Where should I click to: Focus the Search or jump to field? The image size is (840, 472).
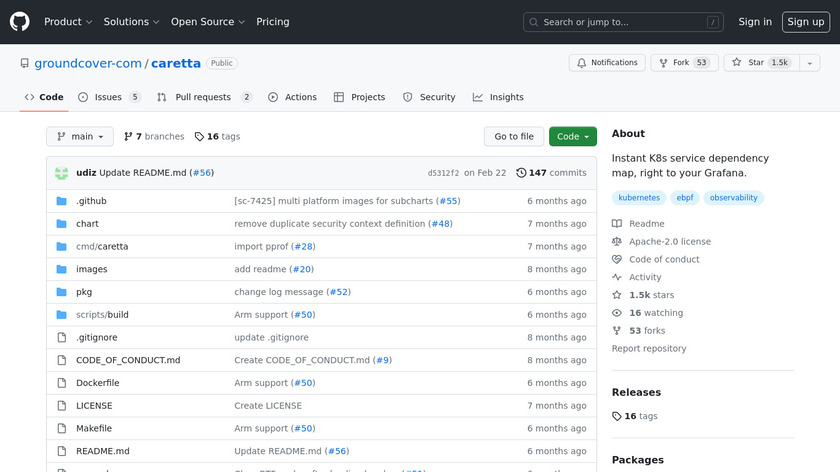[x=623, y=22]
